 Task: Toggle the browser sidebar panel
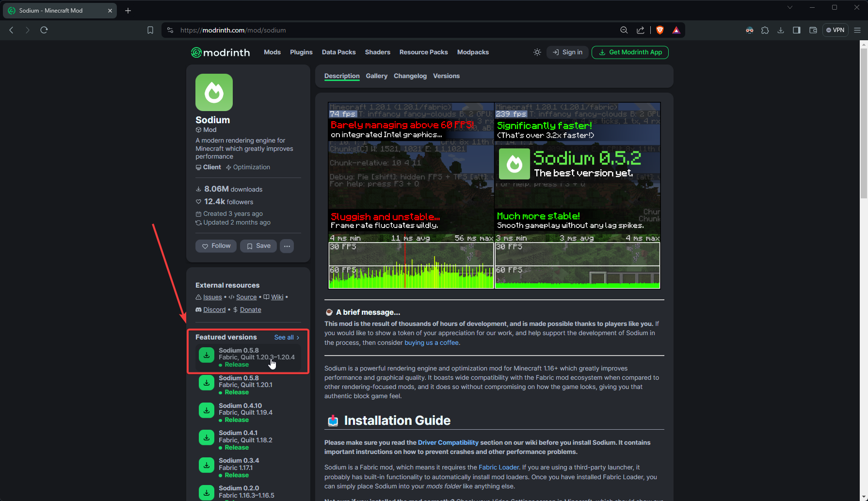[x=797, y=30]
